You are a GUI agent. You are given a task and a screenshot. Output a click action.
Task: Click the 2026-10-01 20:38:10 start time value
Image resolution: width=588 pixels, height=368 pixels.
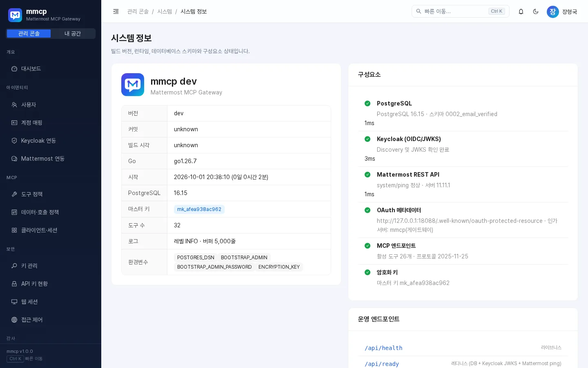point(221,177)
